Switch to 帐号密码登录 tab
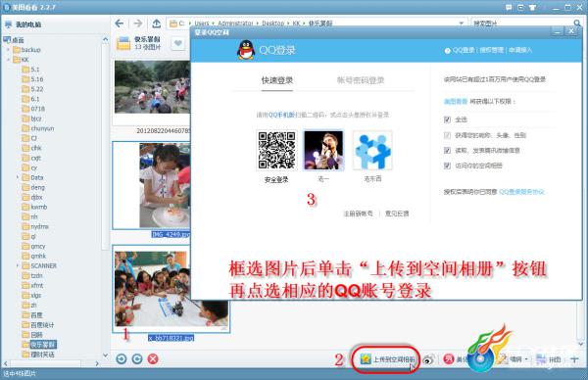 pos(361,80)
